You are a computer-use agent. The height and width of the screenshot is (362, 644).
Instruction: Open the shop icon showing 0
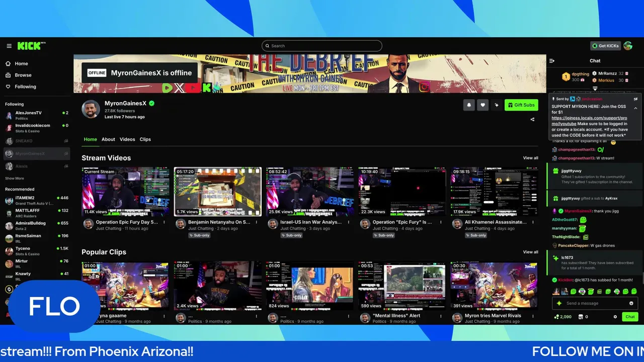pyautogui.click(x=583, y=317)
